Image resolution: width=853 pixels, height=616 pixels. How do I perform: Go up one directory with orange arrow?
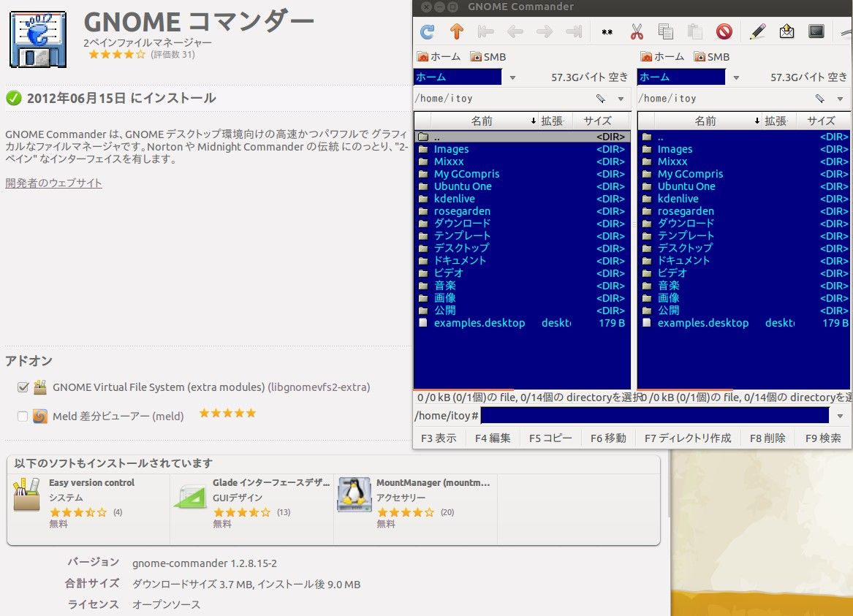pos(456,32)
